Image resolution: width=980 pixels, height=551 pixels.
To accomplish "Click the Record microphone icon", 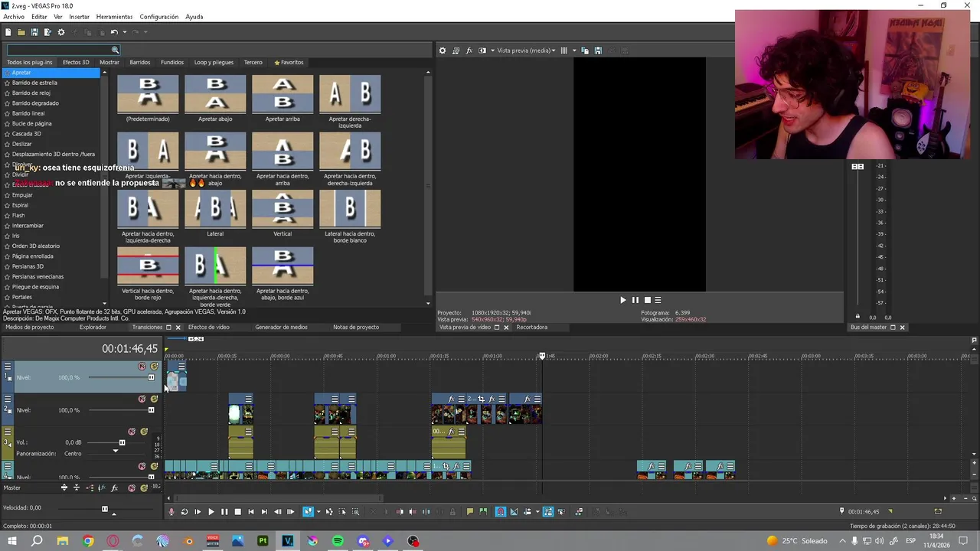I will tap(171, 512).
